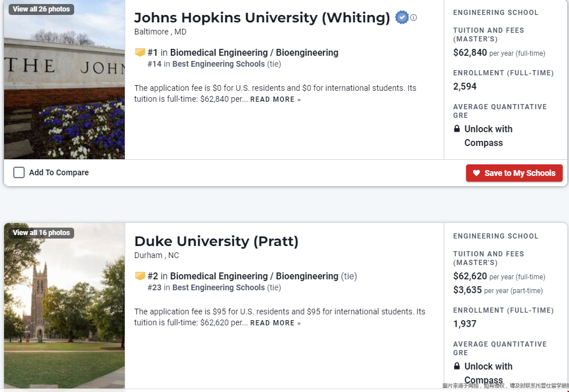Open Johns Hopkins University (Whiting) title link

[x=262, y=18]
